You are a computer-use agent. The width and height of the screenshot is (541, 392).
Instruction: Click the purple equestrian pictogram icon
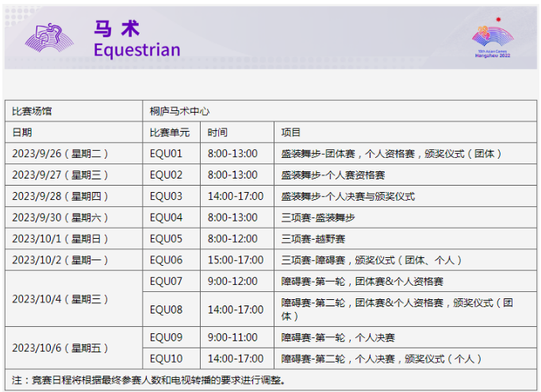pos(50,37)
